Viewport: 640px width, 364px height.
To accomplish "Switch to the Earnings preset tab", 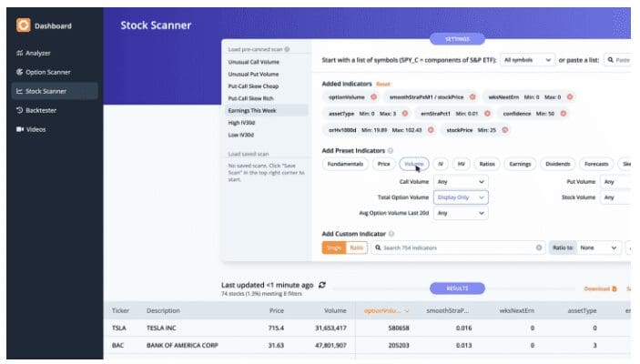I will pyautogui.click(x=520, y=165).
